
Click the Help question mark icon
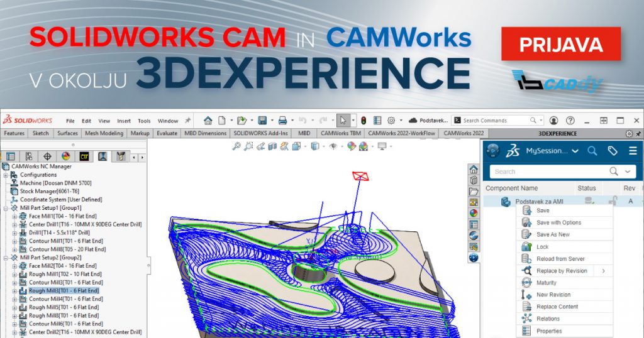[x=570, y=121]
